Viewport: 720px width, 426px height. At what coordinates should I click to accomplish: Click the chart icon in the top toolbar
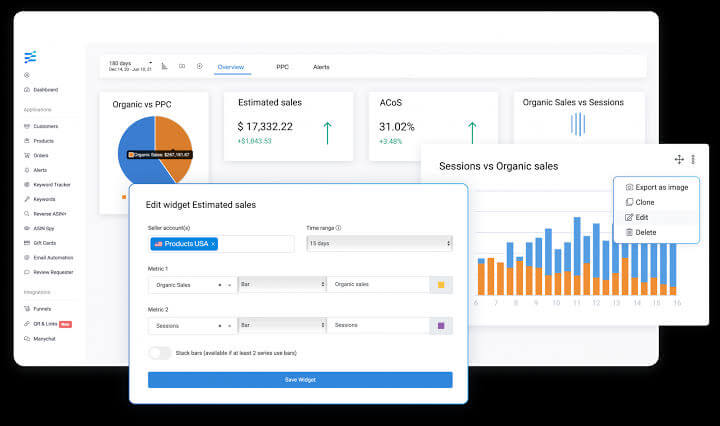point(164,66)
